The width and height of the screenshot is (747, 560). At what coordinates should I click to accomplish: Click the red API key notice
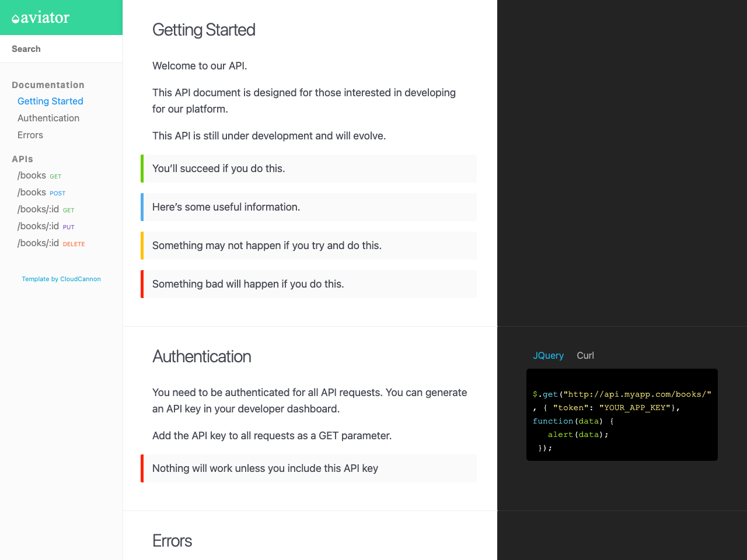(309, 468)
